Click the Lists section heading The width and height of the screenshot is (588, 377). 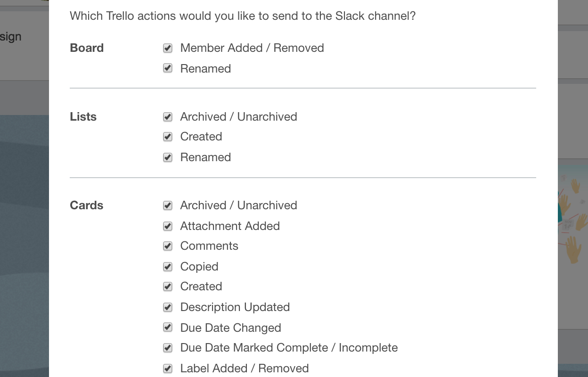(83, 116)
